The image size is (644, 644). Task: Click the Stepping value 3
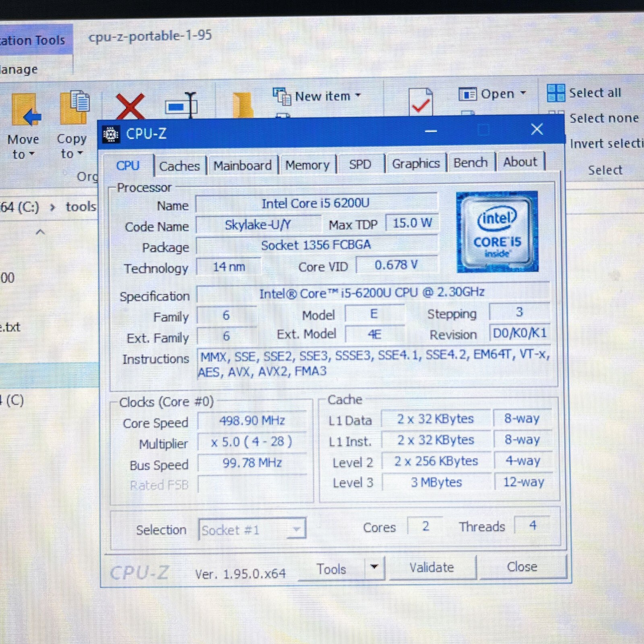pyautogui.click(x=519, y=312)
